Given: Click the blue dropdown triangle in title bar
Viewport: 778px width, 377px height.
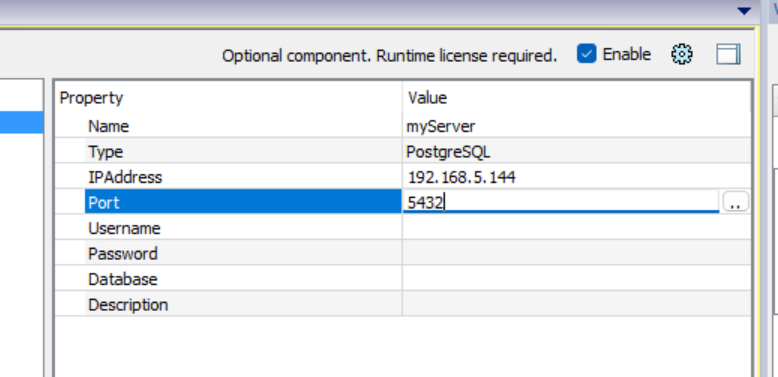Looking at the screenshot, I should coord(743,11).
